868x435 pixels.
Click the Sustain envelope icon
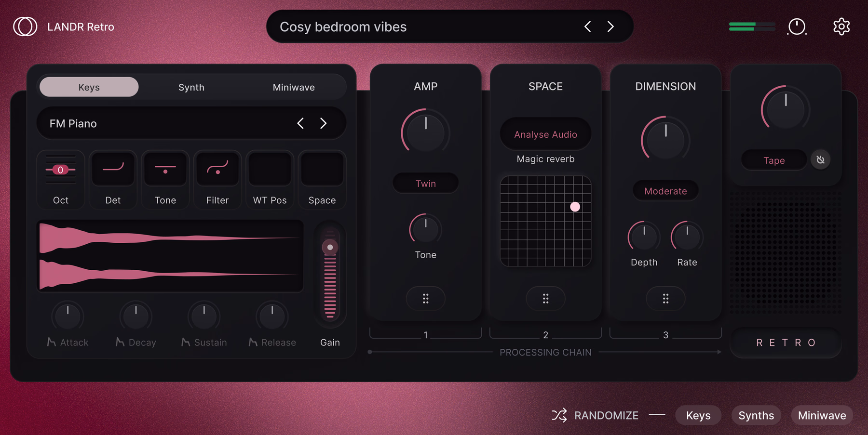click(186, 342)
